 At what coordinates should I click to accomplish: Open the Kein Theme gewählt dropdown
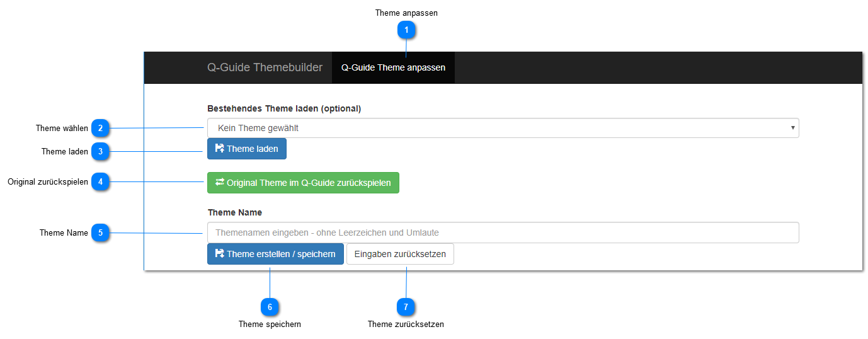[x=503, y=128]
